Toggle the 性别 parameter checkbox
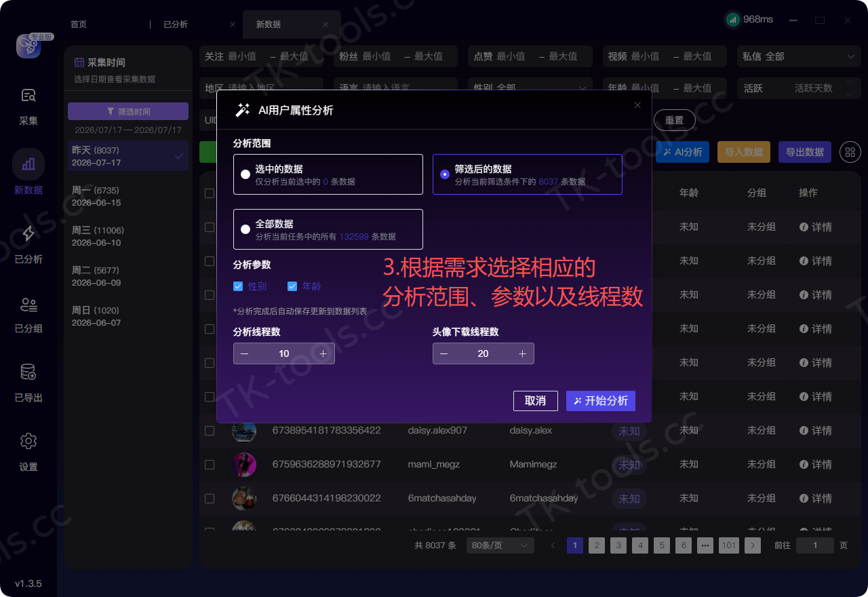868x597 pixels. tap(238, 286)
